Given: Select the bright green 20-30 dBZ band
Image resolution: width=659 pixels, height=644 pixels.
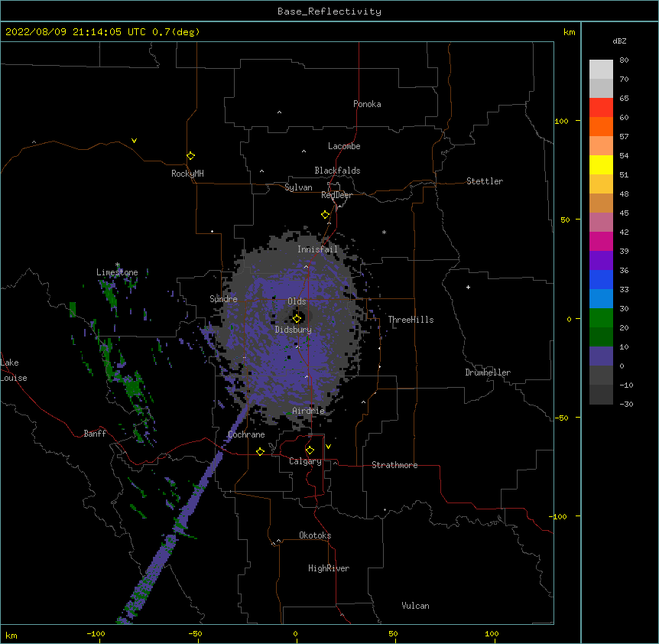Looking at the screenshot, I should [601, 318].
